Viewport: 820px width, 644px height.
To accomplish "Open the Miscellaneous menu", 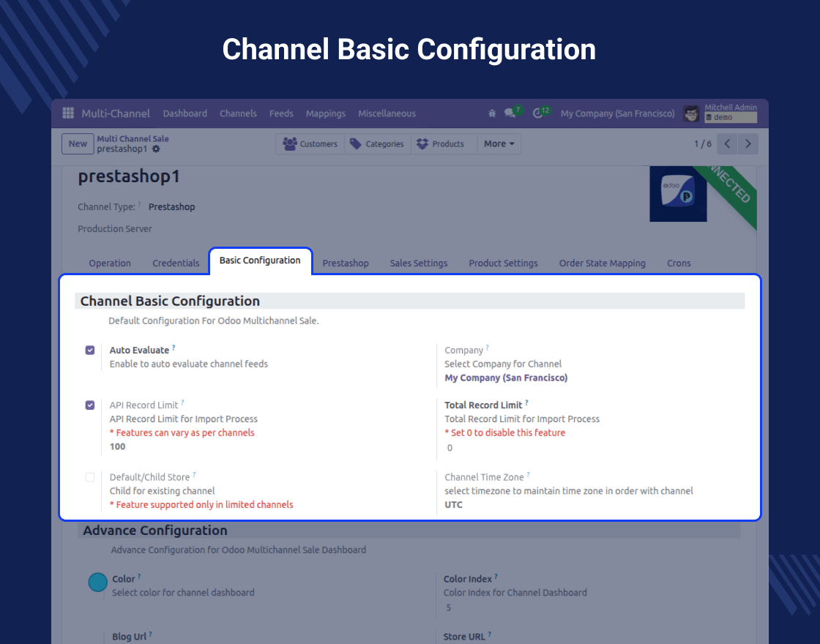I will click(x=387, y=113).
